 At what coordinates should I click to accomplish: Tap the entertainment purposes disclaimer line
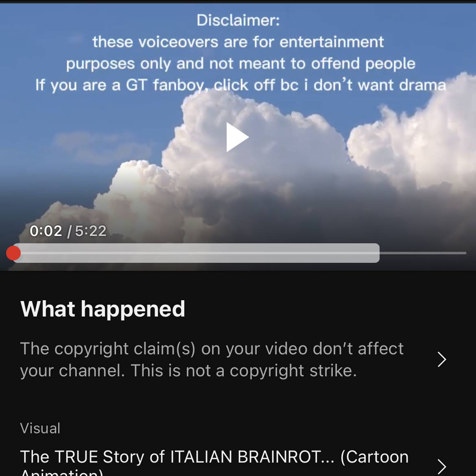click(x=238, y=42)
